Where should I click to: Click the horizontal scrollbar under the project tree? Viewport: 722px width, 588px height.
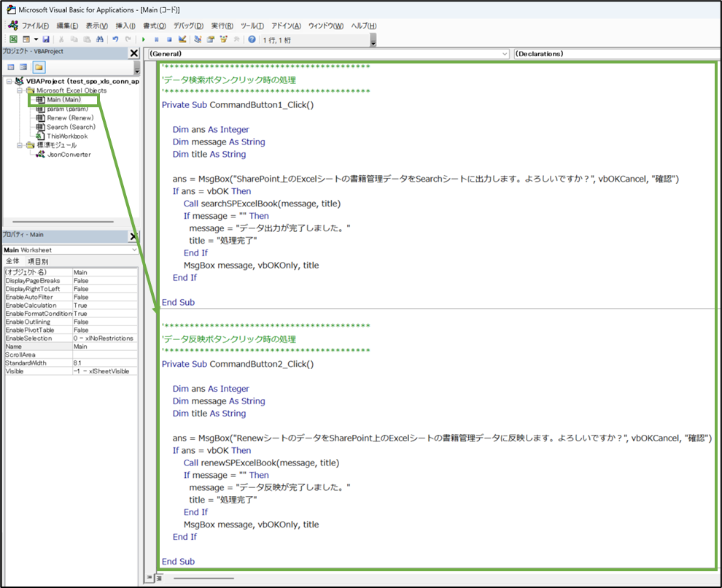(63, 222)
